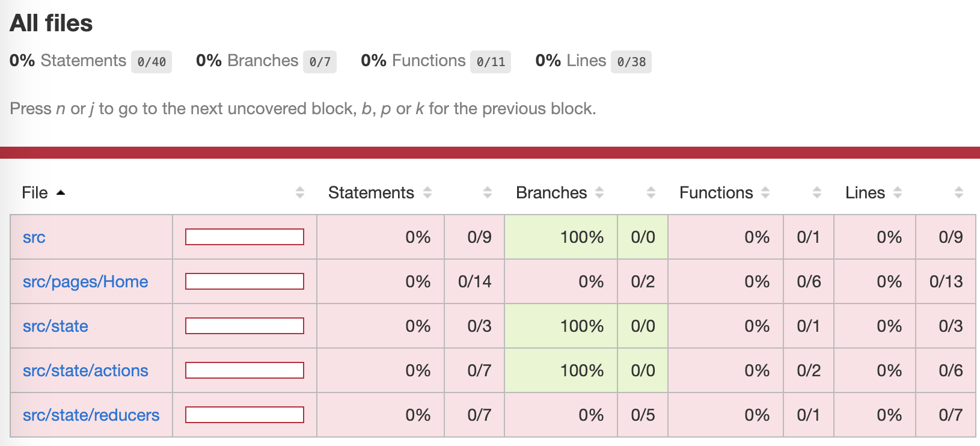
Task: Click the src/state coverage bar
Action: (x=245, y=326)
